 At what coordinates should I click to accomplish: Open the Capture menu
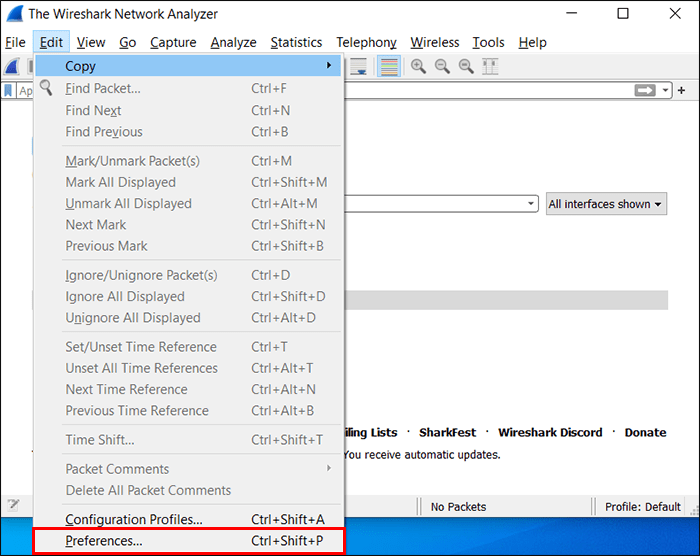click(x=173, y=42)
